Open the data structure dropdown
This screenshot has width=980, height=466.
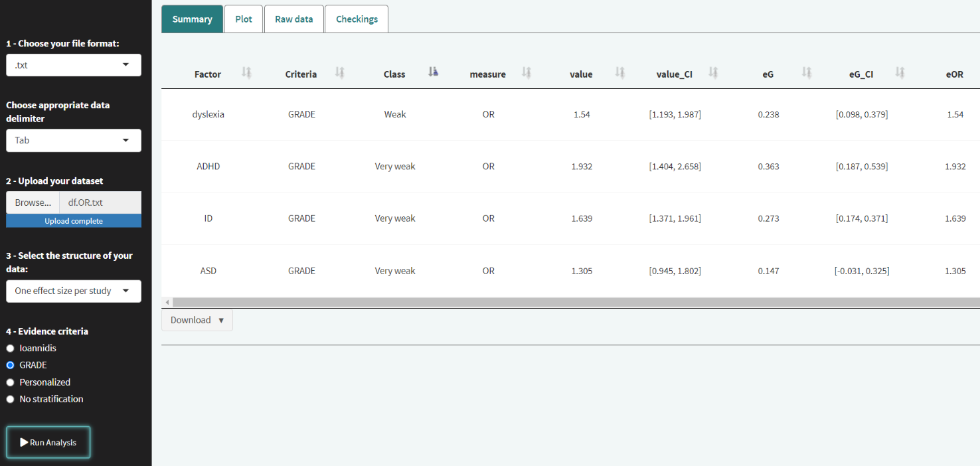pos(74,291)
